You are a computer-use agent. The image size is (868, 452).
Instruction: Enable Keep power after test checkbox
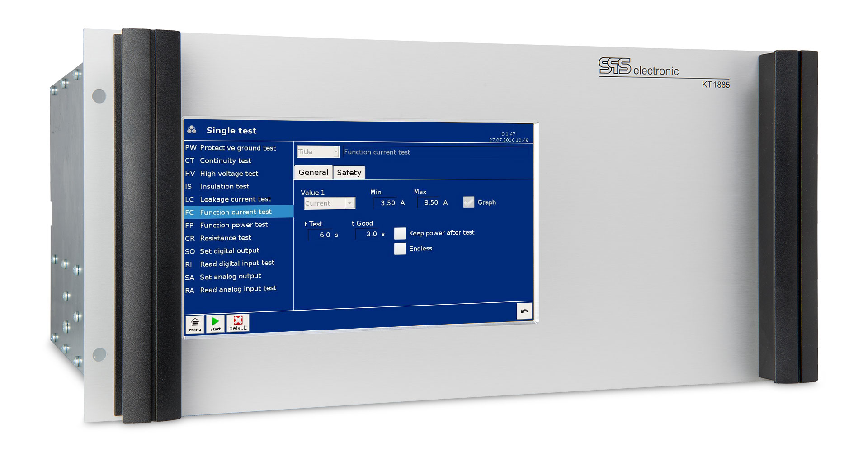[400, 233]
